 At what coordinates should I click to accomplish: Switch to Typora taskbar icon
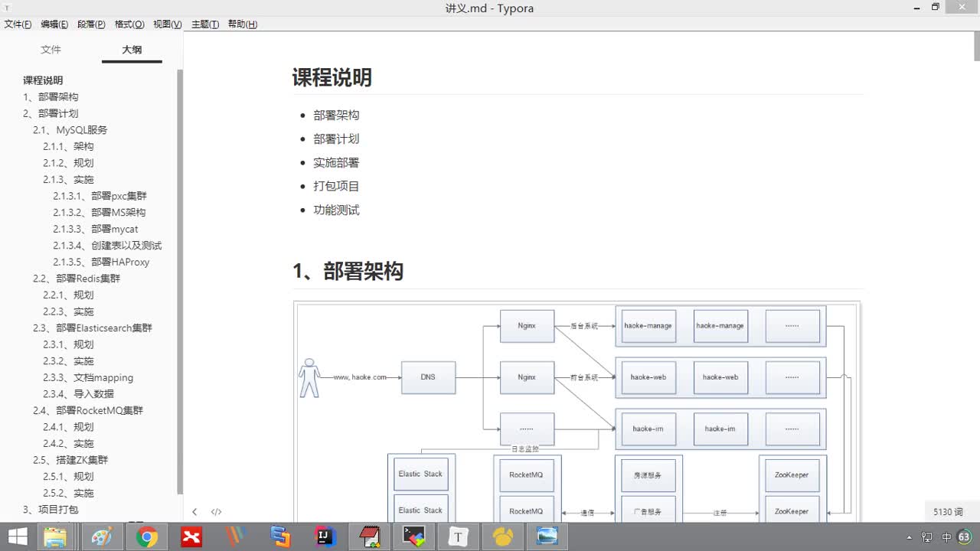click(x=458, y=537)
